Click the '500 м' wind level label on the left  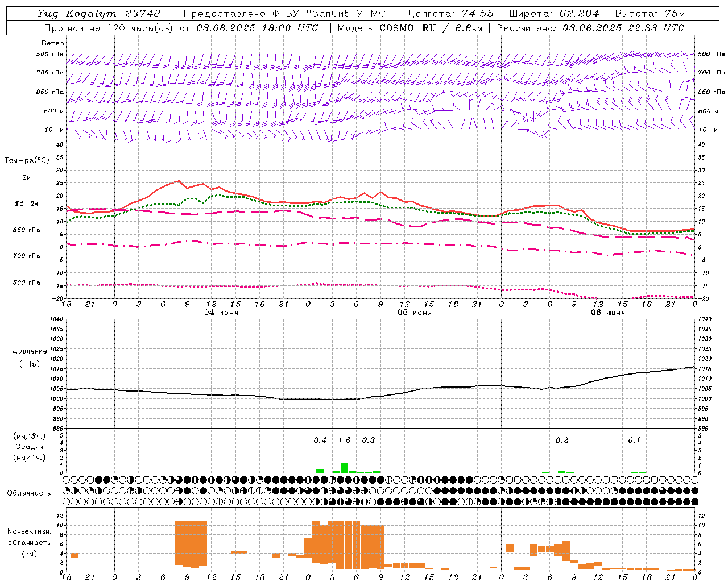coord(54,111)
